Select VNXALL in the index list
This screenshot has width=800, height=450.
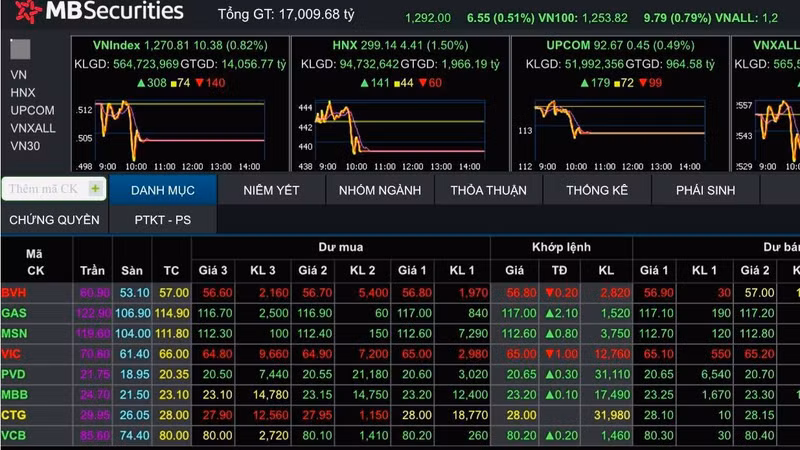(x=32, y=128)
